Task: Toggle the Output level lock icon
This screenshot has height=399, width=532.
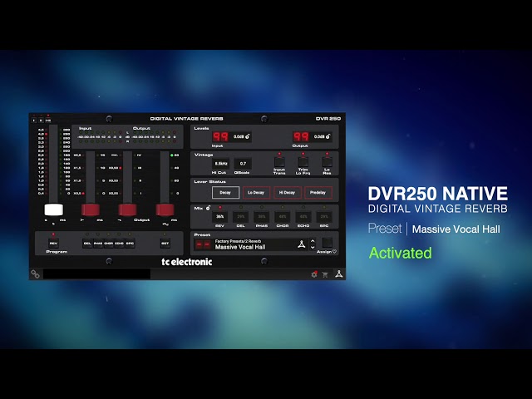Action: click(328, 136)
